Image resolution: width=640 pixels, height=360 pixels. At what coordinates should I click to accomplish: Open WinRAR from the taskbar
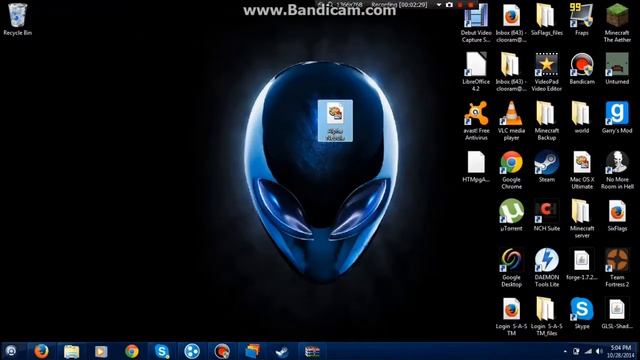click(x=312, y=351)
